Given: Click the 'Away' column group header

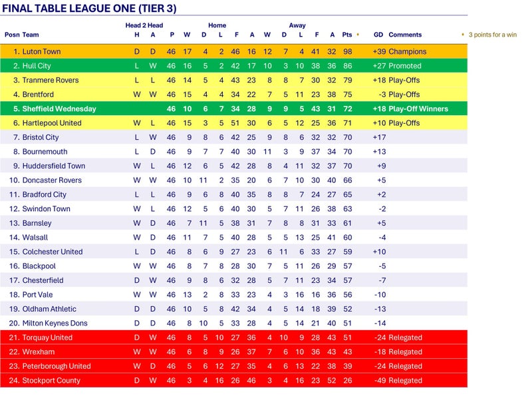Looking at the screenshot, I should click(297, 25).
